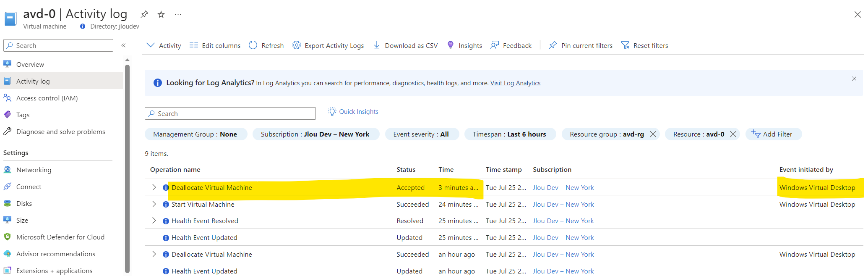Click the Add Filter button
Viewport: 868px width, 276px height.
coord(773,134)
